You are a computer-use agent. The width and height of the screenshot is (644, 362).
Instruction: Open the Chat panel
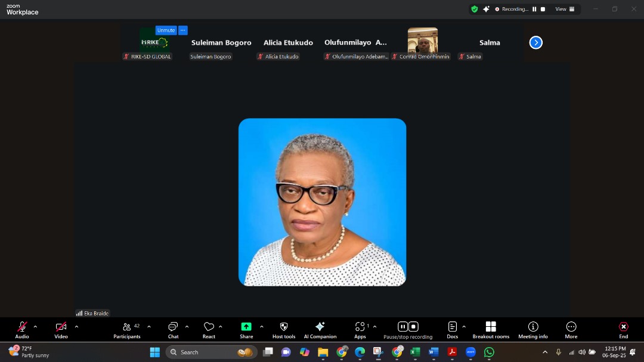click(x=173, y=330)
